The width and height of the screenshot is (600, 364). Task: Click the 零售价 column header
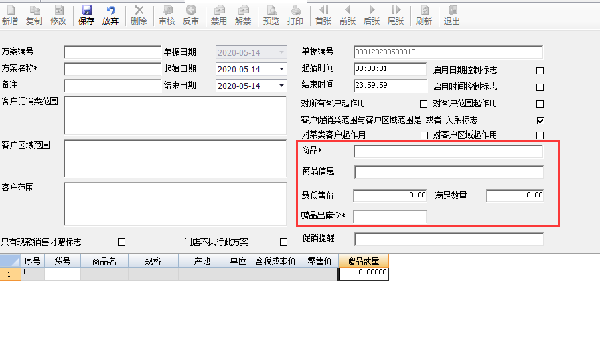coord(319,261)
